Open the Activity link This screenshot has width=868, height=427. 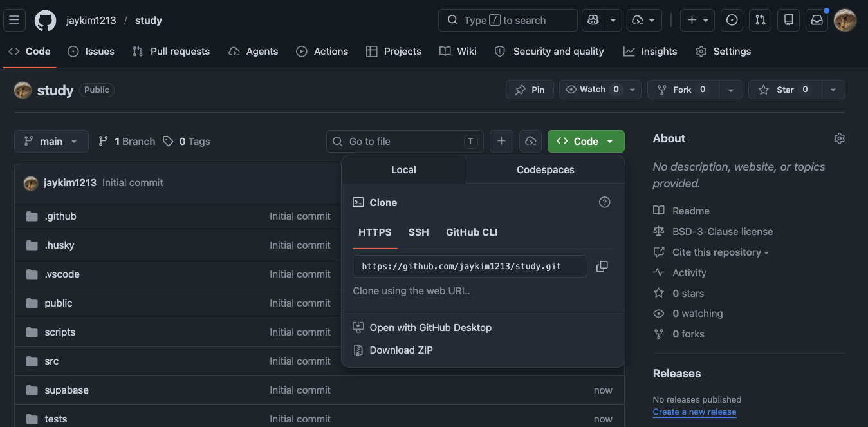click(x=679, y=273)
